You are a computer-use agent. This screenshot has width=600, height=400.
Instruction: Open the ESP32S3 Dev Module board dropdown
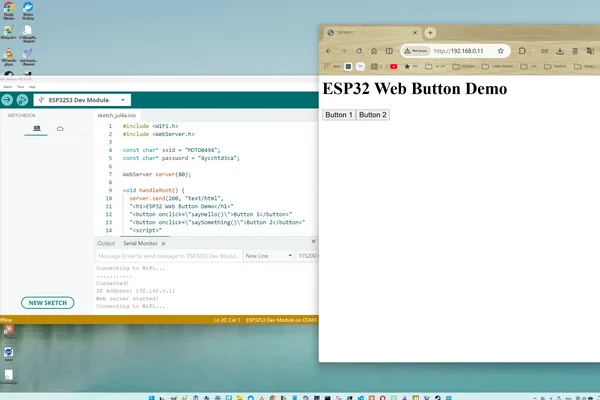(82, 100)
